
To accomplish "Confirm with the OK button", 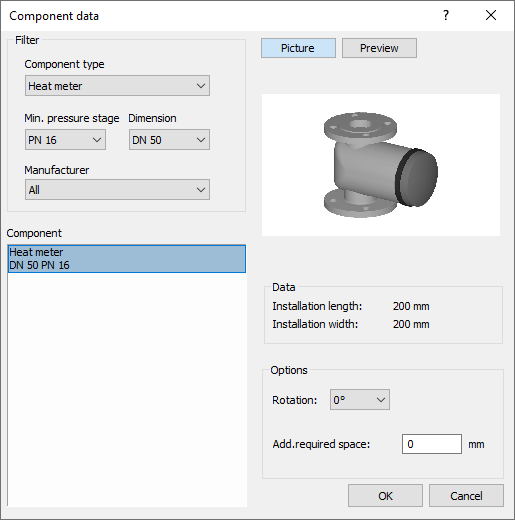I will [x=385, y=496].
